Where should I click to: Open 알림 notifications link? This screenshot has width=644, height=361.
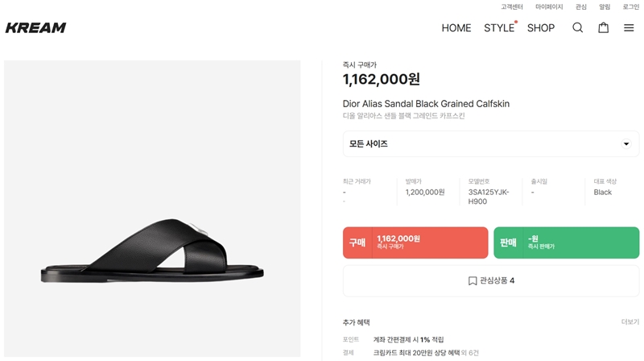[605, 7]
